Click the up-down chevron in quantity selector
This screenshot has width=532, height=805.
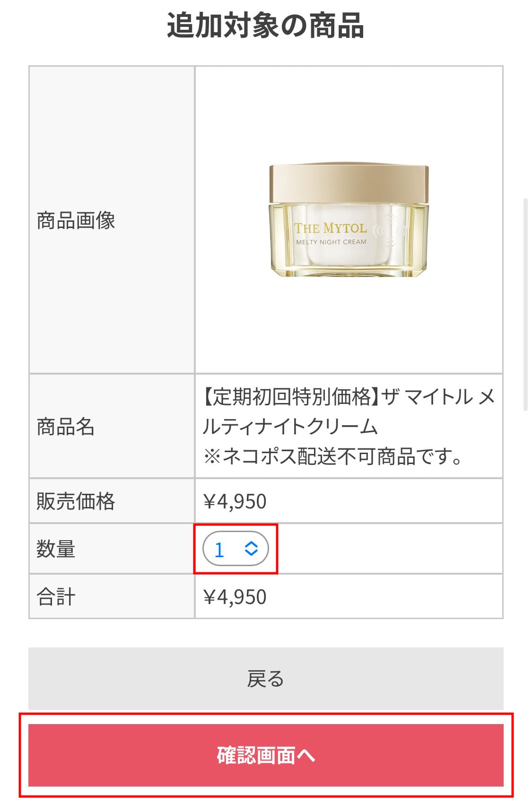(251, 549)
